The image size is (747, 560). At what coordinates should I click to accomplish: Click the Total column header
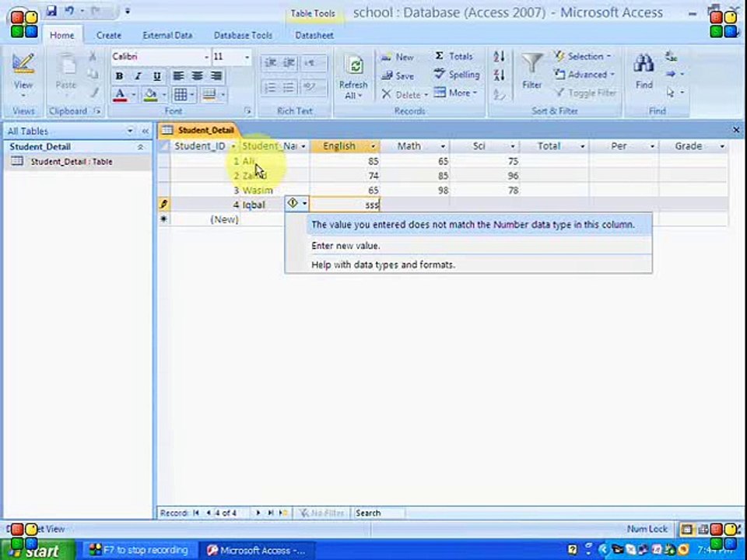pos(549,146)
